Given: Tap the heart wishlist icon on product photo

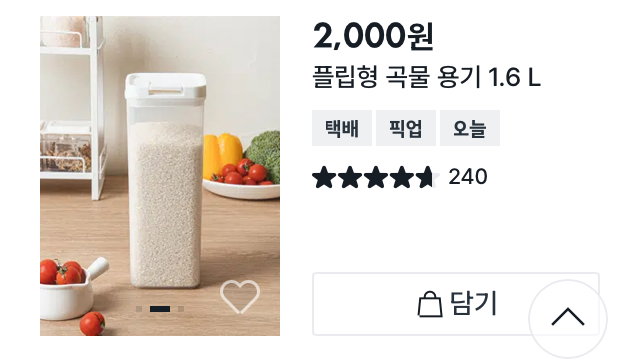Looking at the screenshot, I should pyautogui.click(x=240, y=297).
